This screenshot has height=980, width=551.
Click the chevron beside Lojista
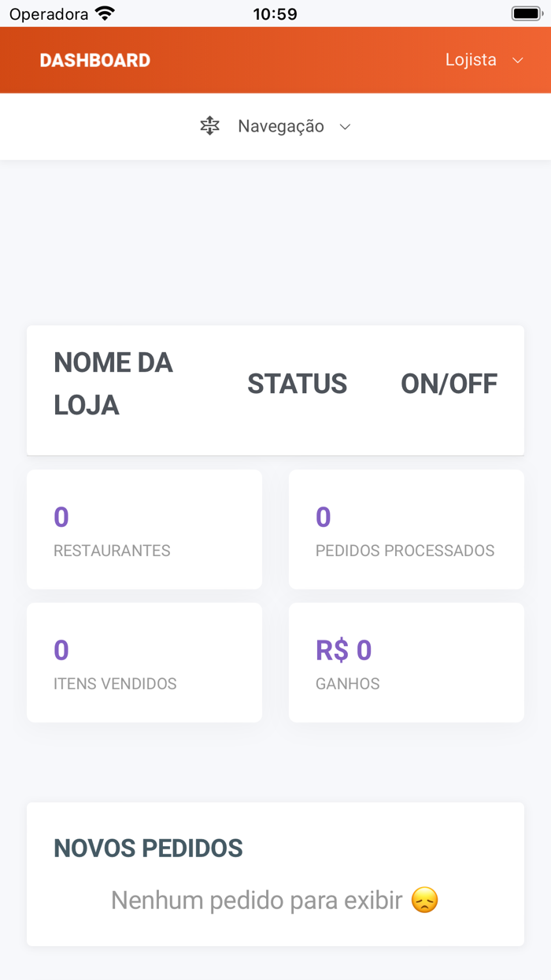click(517, 60)
